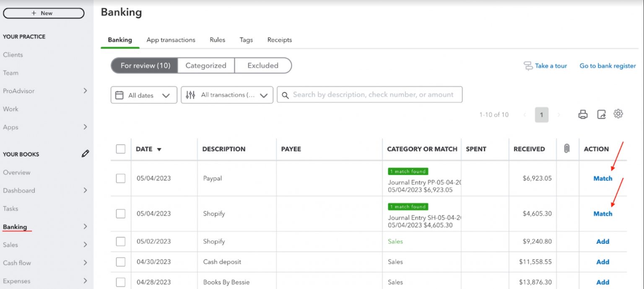
Task: Click the export transactions icon
Action: pyautogui.click(x=601, y=114)
